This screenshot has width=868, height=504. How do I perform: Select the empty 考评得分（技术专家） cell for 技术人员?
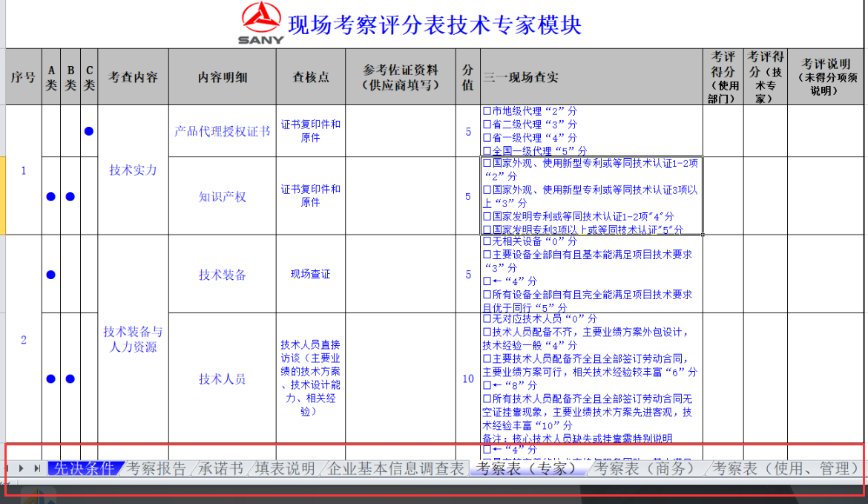pos(766,379)
